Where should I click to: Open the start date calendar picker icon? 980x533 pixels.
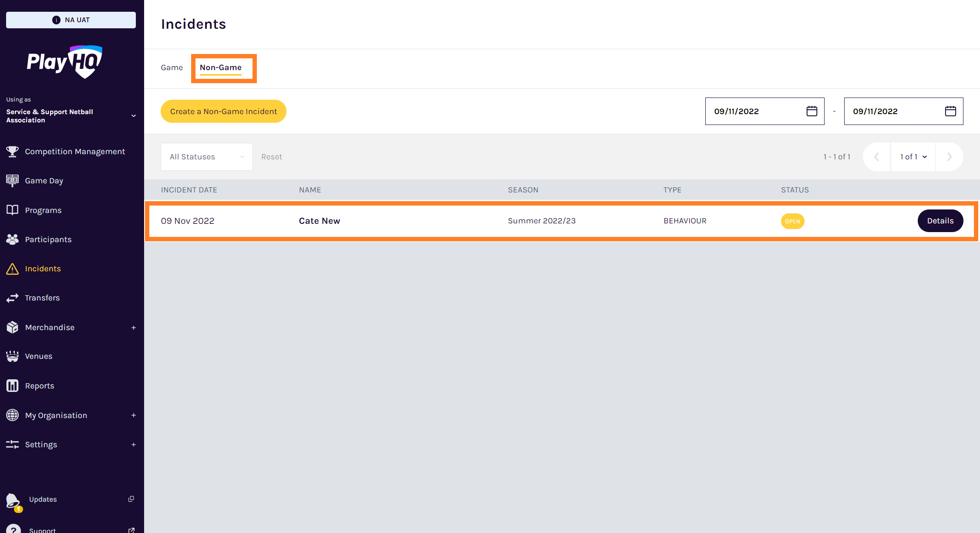(x=812, y=111)
